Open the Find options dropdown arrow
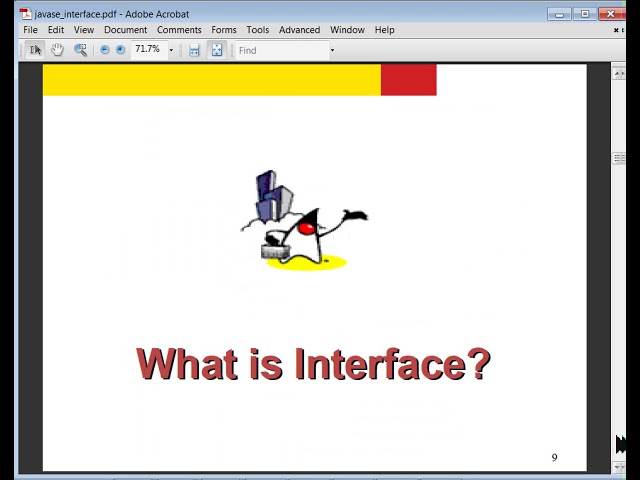The height and width of the screenshot is (480, 640). (332, 50)
